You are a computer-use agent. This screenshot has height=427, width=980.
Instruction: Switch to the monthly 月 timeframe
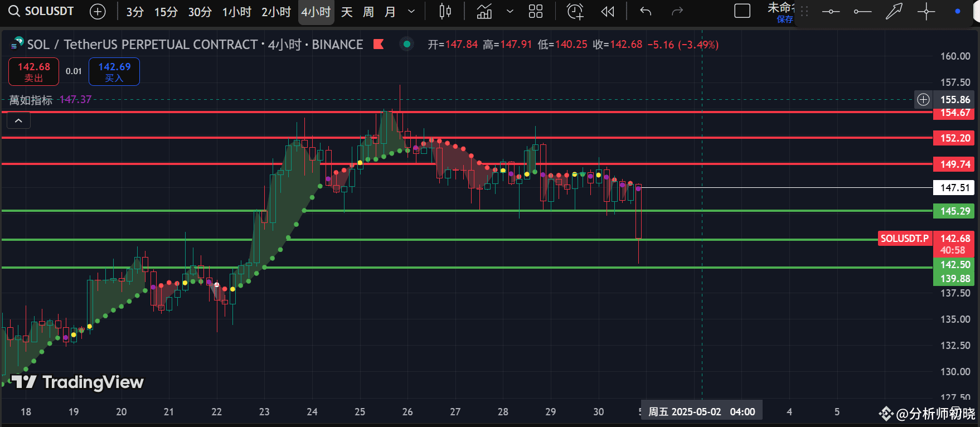390,12
